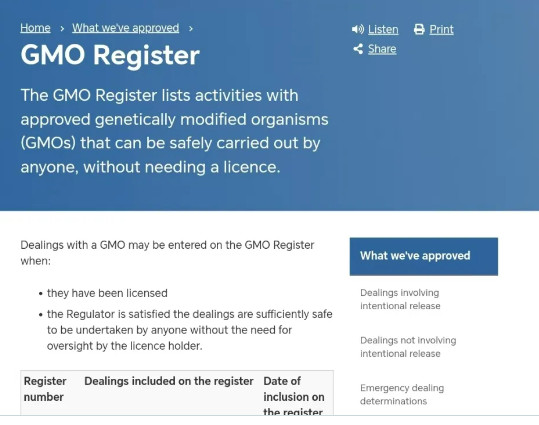This screenshot has width=539, height=425.
Task: Open 'What we've approved' breadcrumb link
Action: (125, 28)
